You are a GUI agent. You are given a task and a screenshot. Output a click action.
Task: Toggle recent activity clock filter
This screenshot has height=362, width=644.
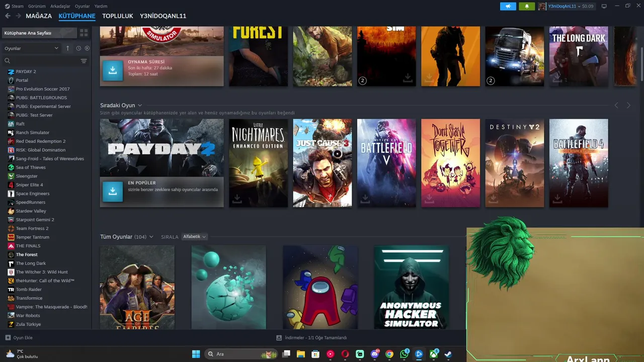pos(78,48)
